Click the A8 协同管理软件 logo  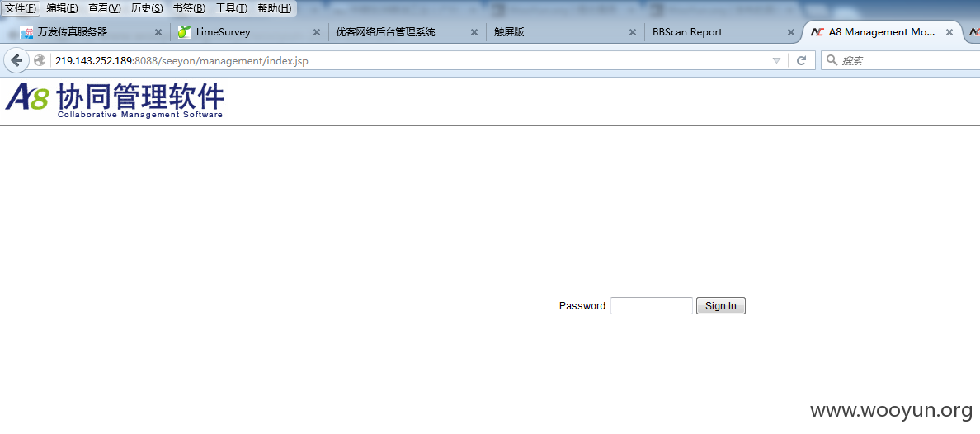(115, 100)
